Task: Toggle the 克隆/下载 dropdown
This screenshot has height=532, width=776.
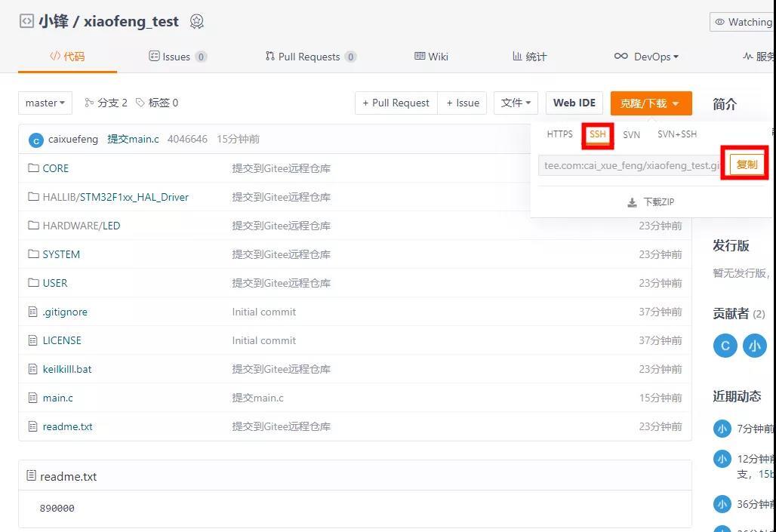Action: coord(651,103)
